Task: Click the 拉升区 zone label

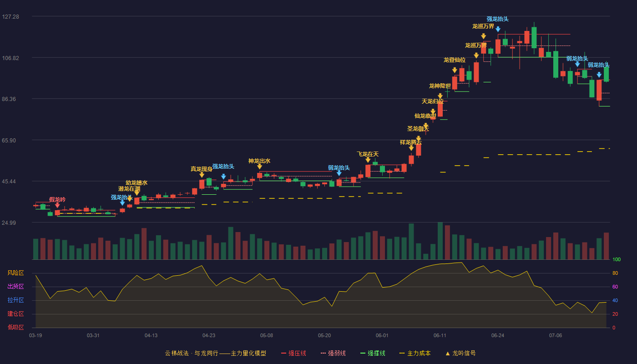Action: (x=15, y=300)
